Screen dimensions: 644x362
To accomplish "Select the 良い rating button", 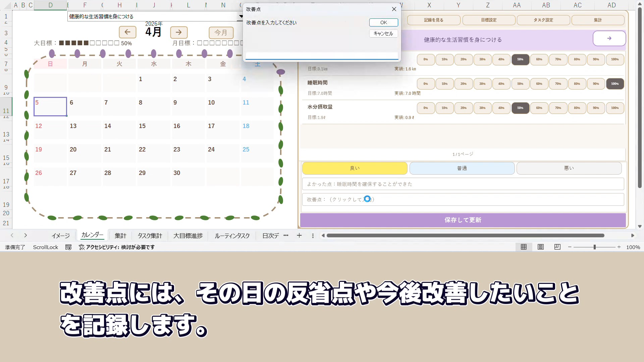I will (355, 168).
